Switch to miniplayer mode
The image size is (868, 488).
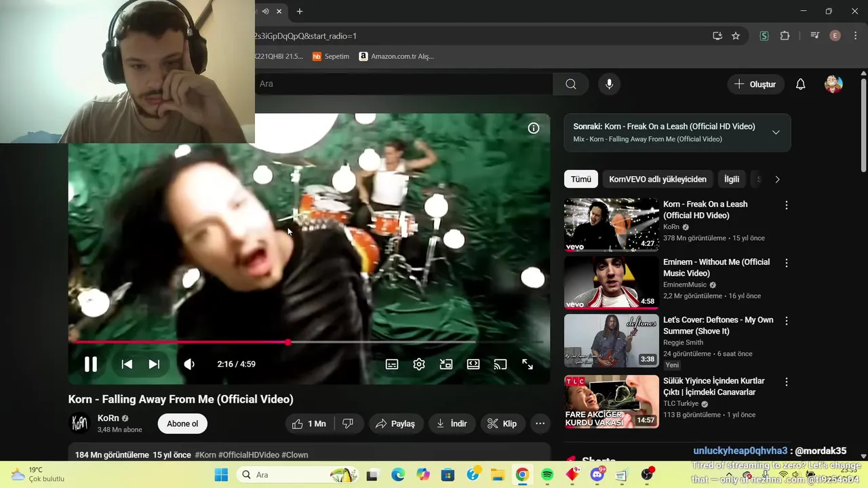tap(446, 364)
